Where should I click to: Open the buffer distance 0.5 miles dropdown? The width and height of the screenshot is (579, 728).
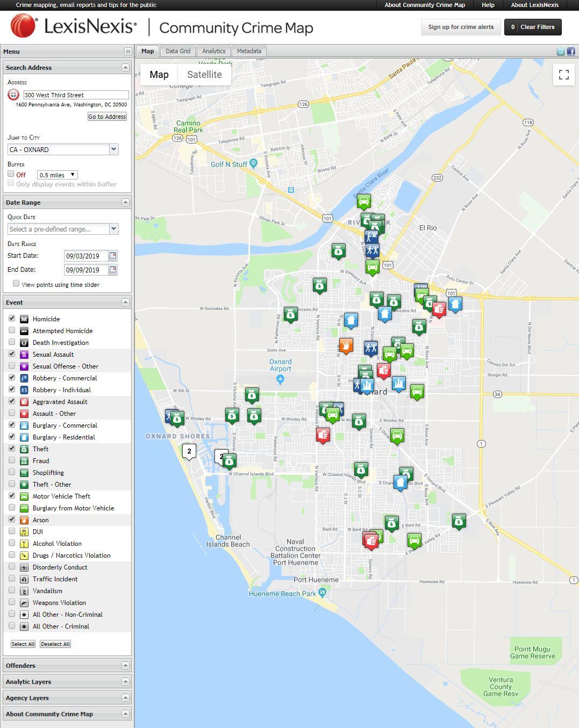tap(57, 175)
